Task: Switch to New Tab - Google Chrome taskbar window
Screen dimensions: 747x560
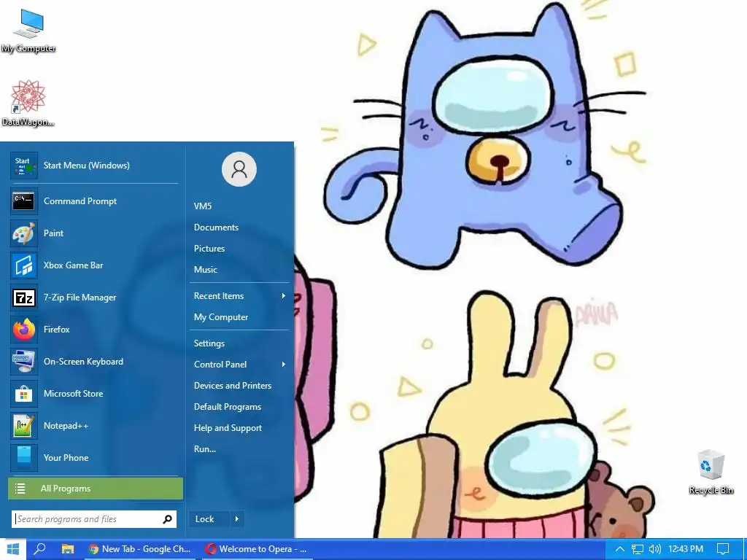Action: 140,549
